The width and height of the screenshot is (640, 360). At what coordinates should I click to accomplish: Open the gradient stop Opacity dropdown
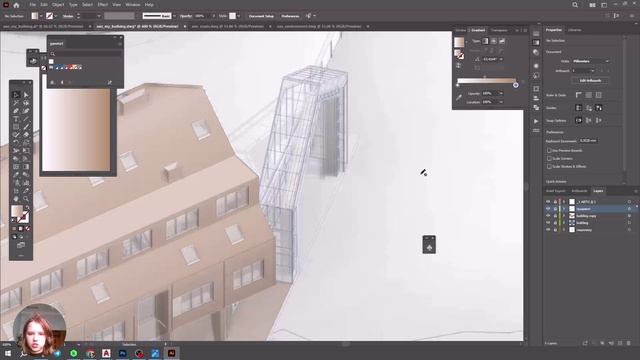point(501,93)
